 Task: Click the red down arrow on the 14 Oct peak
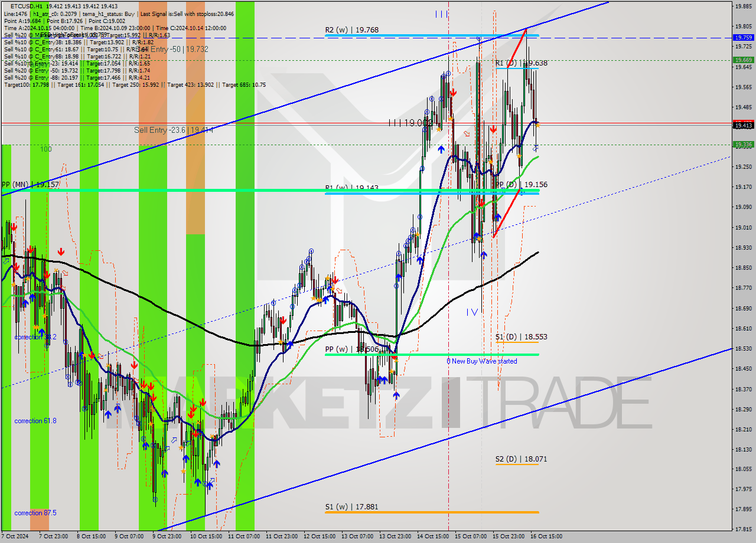[453, 93]
